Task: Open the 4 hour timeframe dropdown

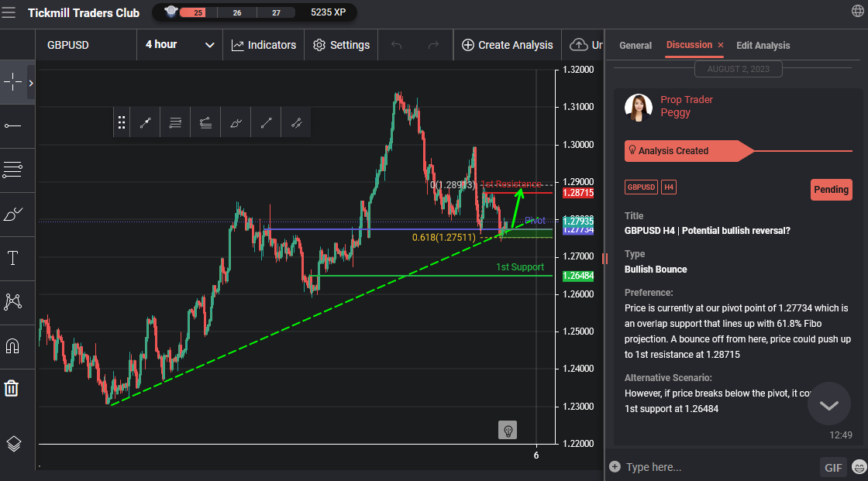Action: pos(179,45)
